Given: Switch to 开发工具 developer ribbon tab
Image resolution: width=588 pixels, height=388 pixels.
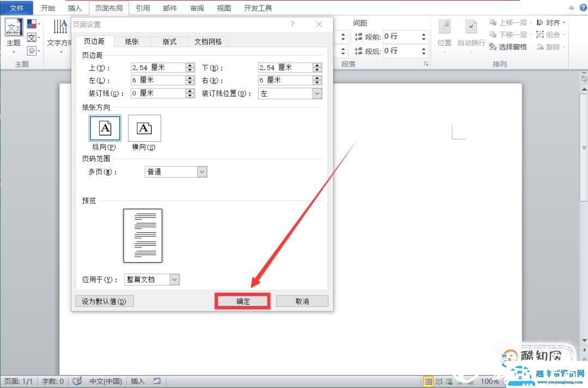Looking at the screenshot, I should [x=258, y=8].
